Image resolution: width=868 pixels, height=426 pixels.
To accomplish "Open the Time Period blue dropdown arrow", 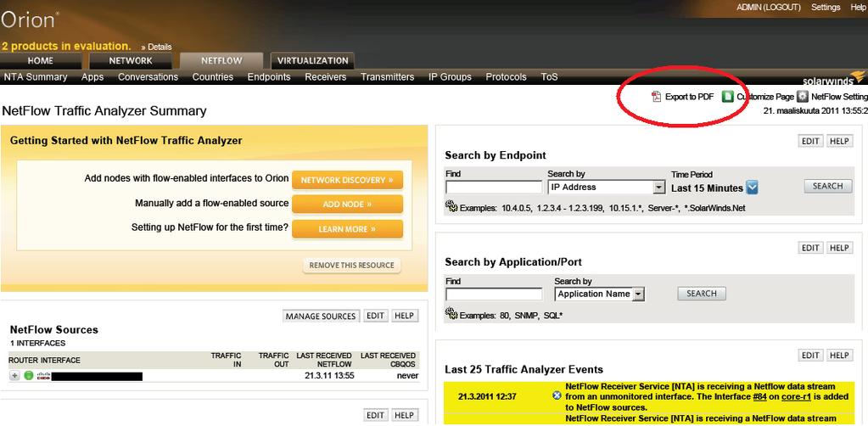I will (x=752, y=188).
